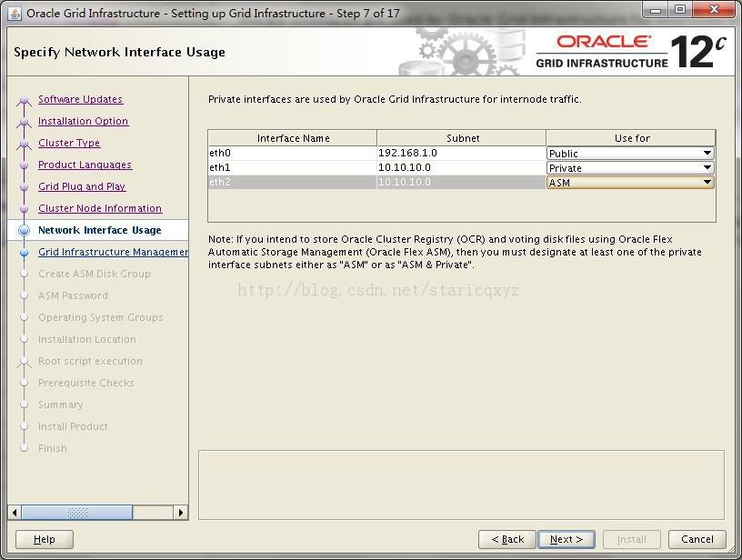Screen dimensions: 742x560
Task: Maximize the installer window
Action: coord(680,9)
